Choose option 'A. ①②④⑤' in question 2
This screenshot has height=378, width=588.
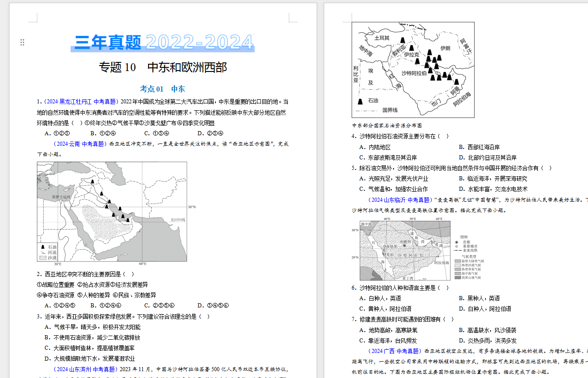click(x=60, y=306)
